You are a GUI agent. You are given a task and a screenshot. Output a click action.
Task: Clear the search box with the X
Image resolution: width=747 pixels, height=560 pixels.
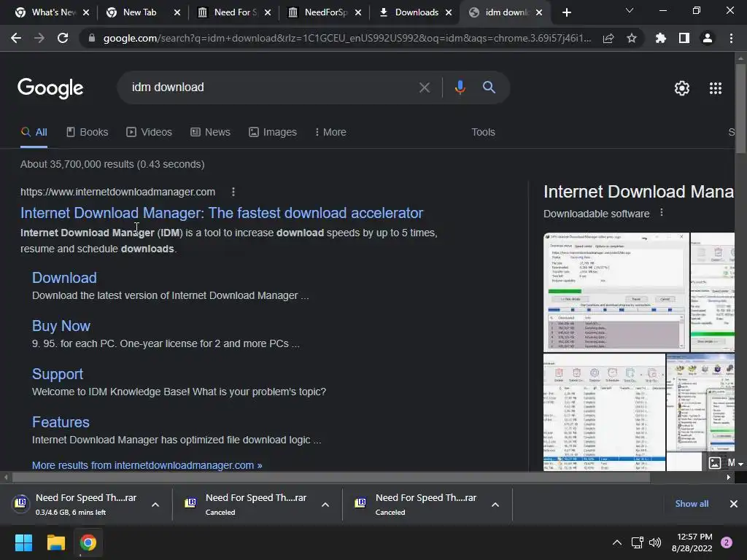425,87
